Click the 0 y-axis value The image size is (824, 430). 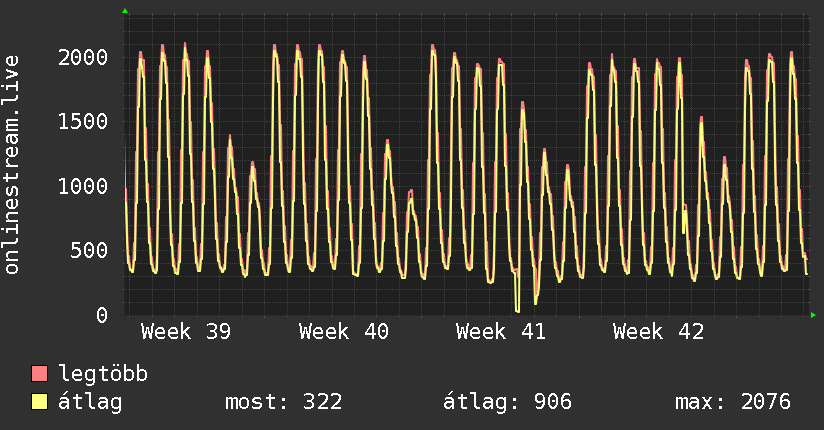click(103, 315)
